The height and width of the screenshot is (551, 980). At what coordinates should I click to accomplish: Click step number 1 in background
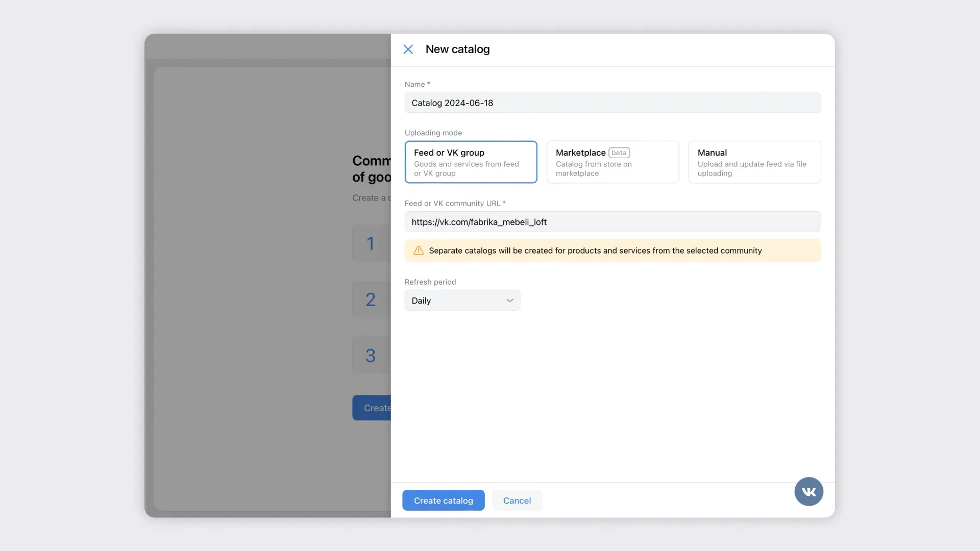[371, 243]
